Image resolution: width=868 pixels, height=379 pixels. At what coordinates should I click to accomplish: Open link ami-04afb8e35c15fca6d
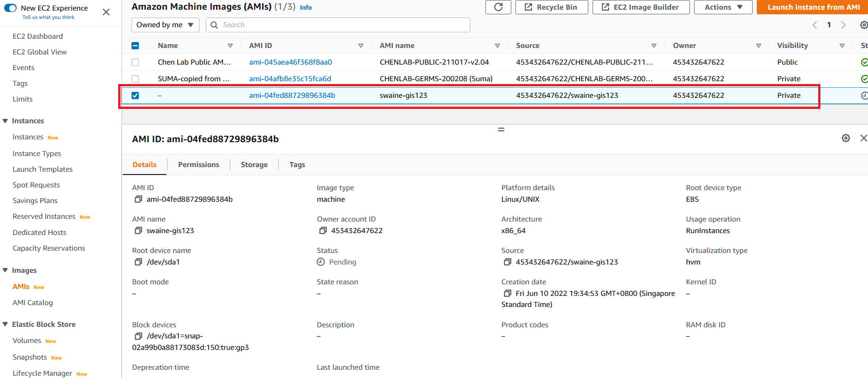(x=290, y=79)
